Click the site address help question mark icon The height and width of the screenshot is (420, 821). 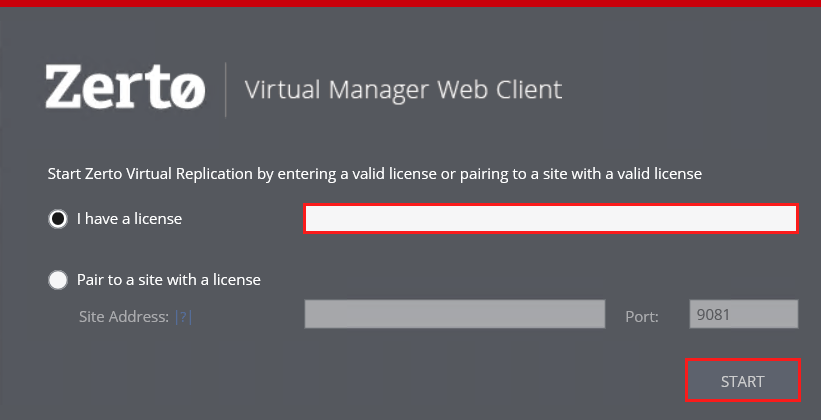183,317
